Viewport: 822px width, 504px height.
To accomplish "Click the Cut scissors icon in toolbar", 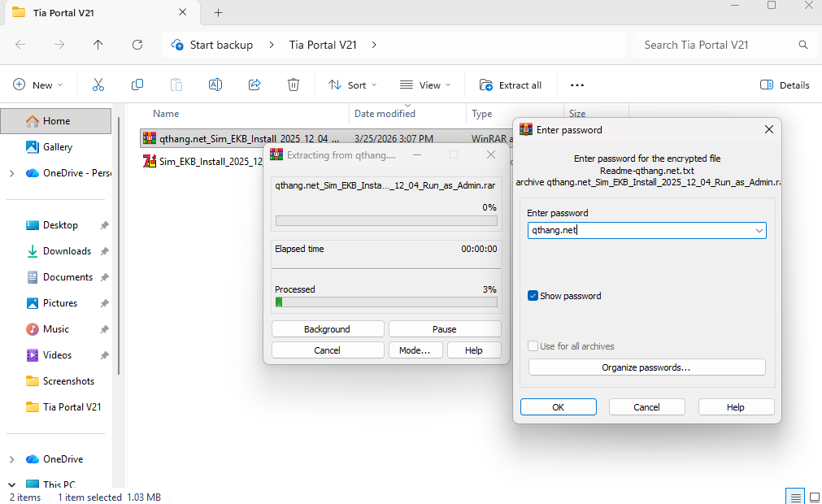I will (x=98, y=85).
